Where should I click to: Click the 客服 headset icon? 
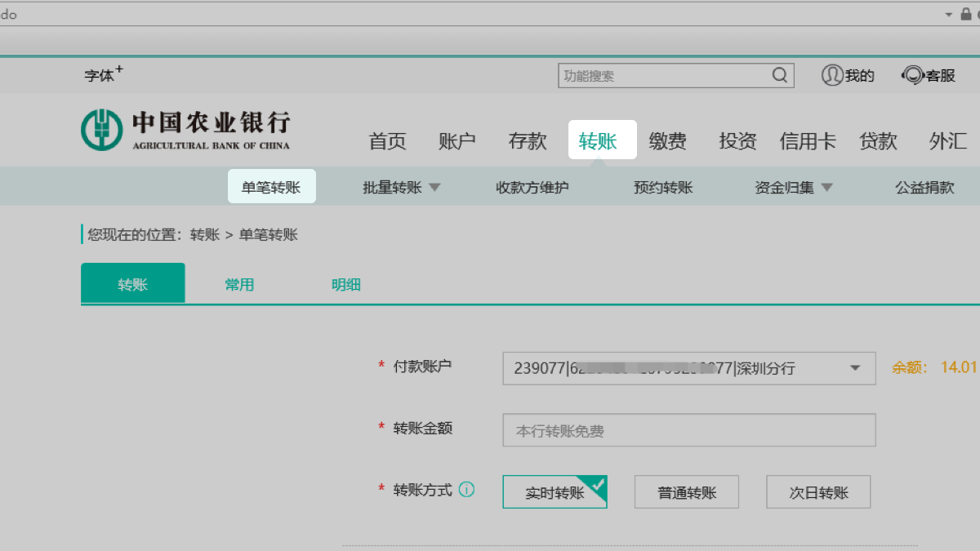912,75
